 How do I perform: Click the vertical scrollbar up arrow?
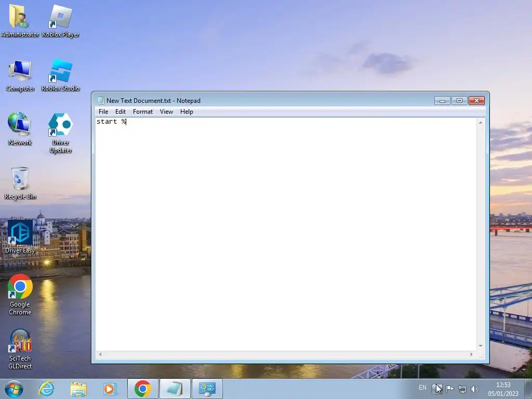coord(481,122)
